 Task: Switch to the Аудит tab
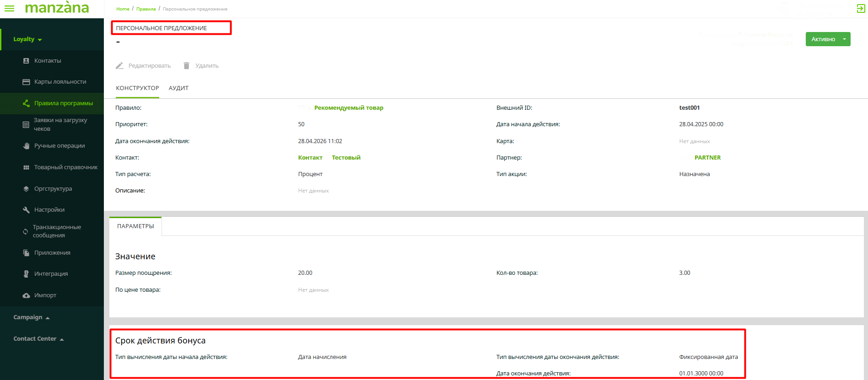pos(178,88)
